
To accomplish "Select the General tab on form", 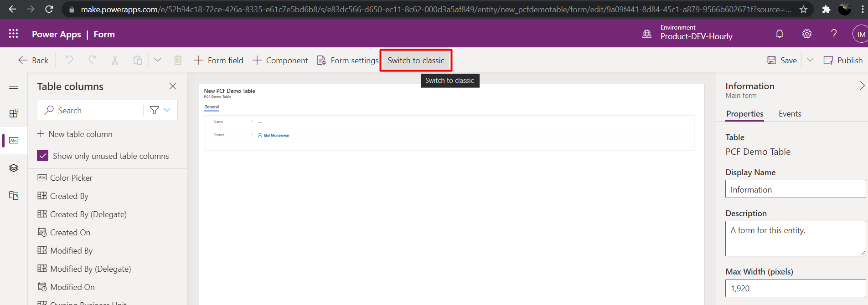I will tap(212, 107).
